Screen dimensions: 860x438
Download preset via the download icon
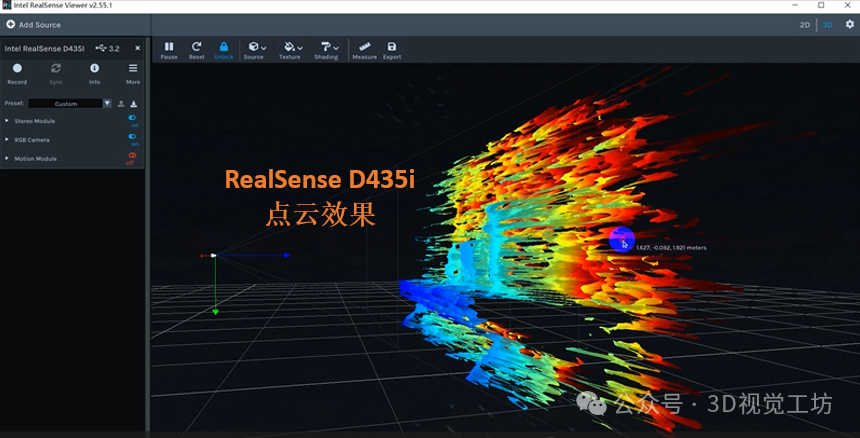133,104
